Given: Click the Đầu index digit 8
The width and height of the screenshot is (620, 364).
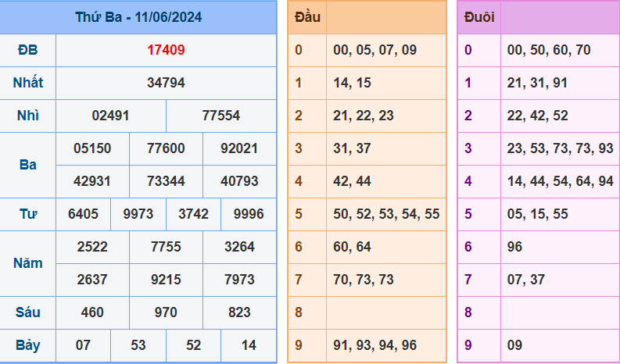Looking at the screenshot, I should pyautogui.click(x=299, y=312).
